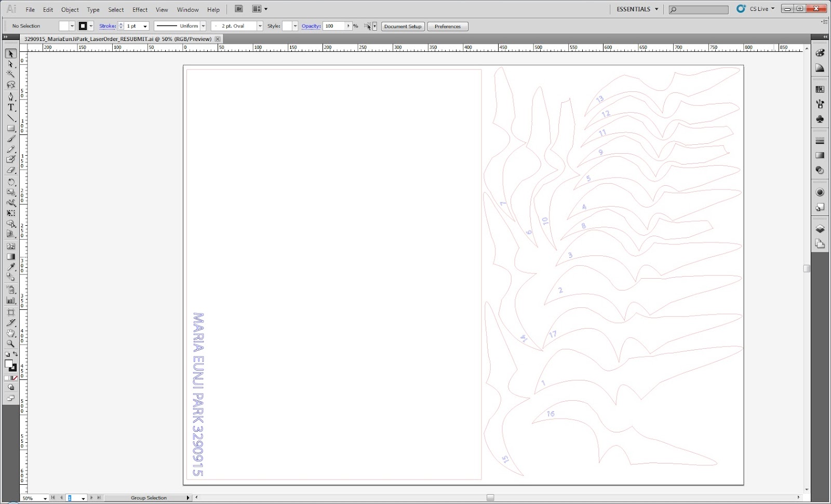Screen dimensions: 831x504
Task: Open the Window menu
Action: point(187,9)
